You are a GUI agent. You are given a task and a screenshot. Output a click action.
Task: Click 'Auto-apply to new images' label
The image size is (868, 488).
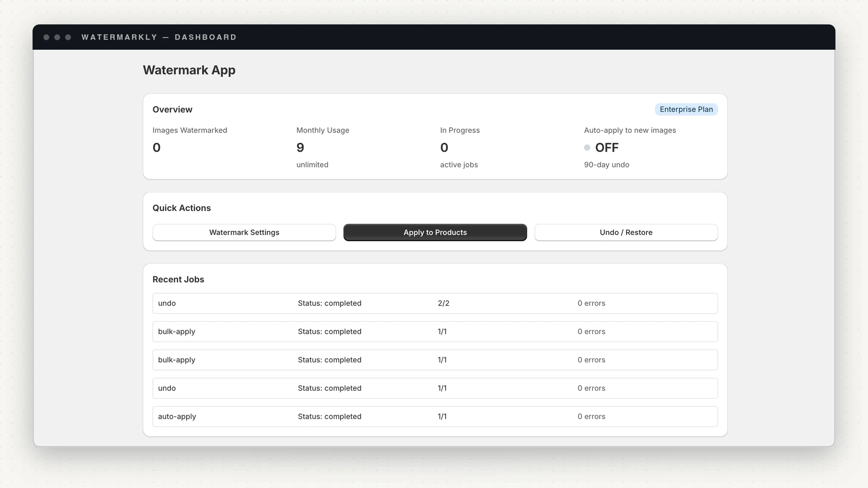630,130
